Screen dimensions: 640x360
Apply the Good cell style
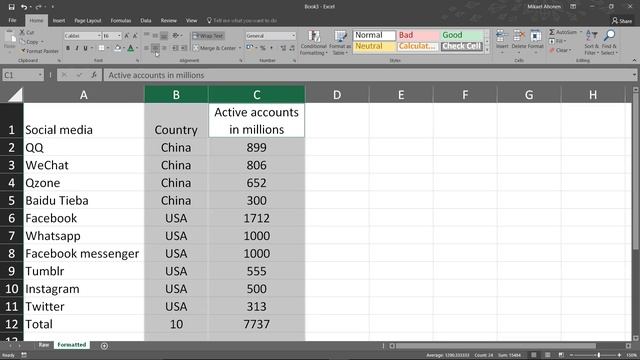[x=462, y=35]
